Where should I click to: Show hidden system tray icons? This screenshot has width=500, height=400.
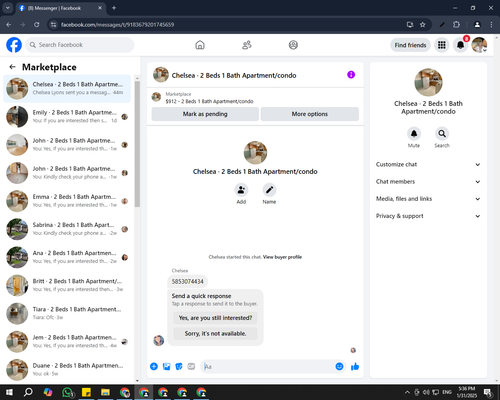407,392
